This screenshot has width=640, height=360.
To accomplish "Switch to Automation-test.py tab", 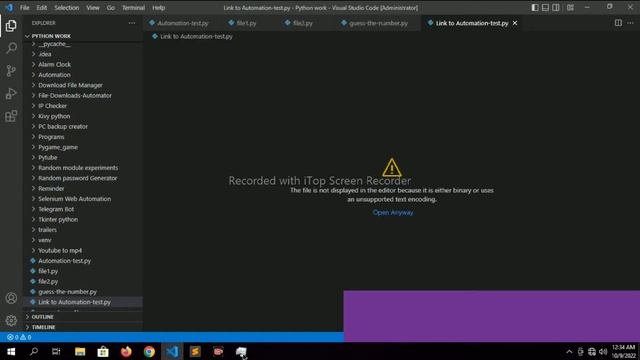I will coord(182,23).
